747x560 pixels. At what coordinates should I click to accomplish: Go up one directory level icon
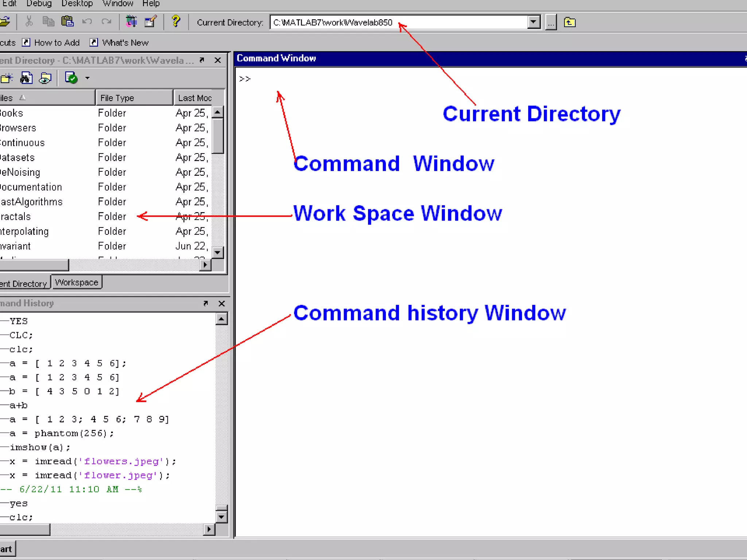pyautogui.click(x=569, y=23)
